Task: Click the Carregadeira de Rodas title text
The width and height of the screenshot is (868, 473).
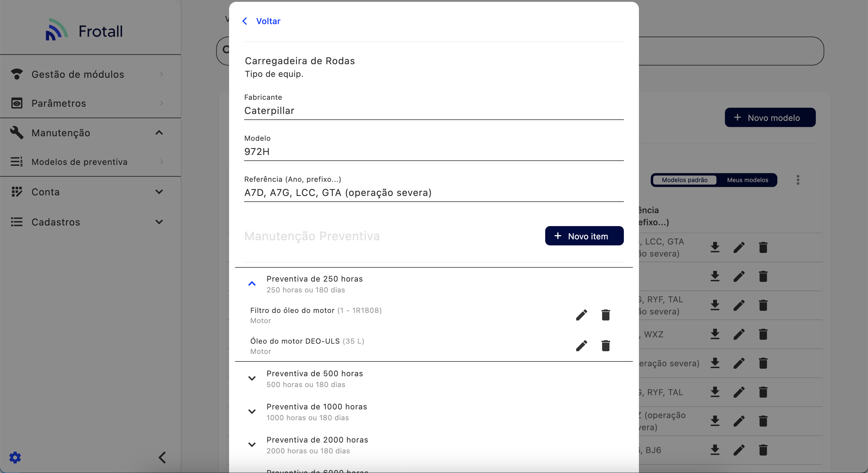Action: [x=300, y=61]
